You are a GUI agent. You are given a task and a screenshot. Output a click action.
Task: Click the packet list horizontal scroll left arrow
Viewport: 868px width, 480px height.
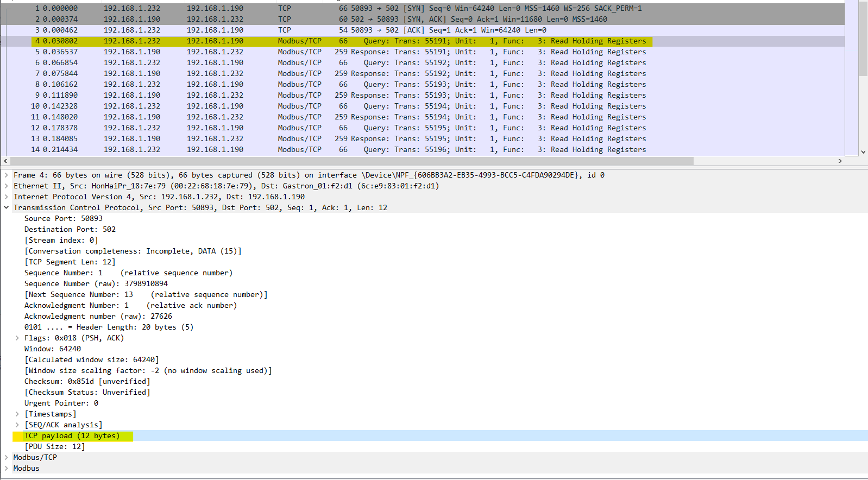[5, 161]
